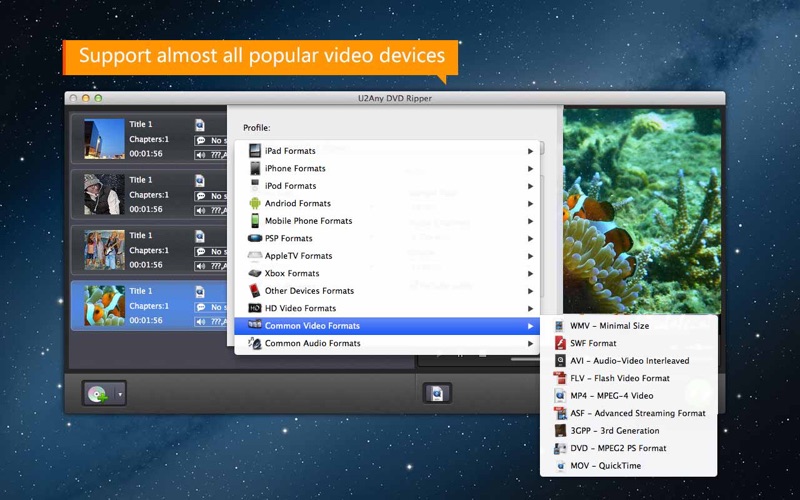800x500 pixels.
Task: Select WMV – Minimal Size format
Action: point(629,326)
